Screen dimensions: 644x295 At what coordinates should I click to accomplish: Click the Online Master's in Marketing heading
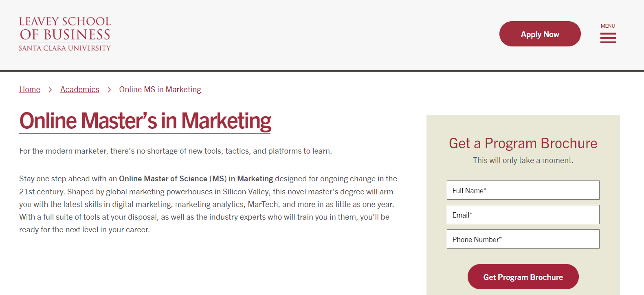pos(145,121)
